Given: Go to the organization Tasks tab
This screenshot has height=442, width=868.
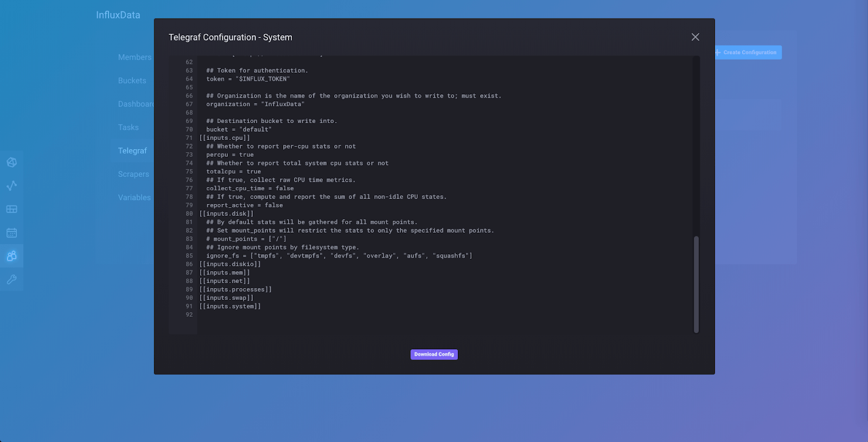Looking at the screenshot, I should [x=129, y=127].
